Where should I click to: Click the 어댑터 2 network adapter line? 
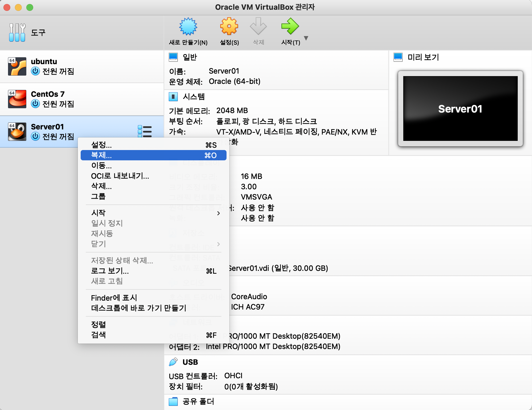point(255,347)
